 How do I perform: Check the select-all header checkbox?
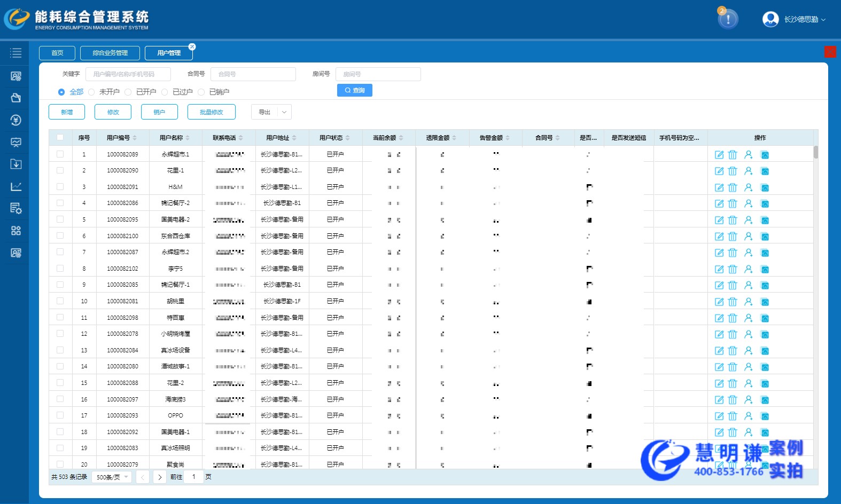(60, 138)
